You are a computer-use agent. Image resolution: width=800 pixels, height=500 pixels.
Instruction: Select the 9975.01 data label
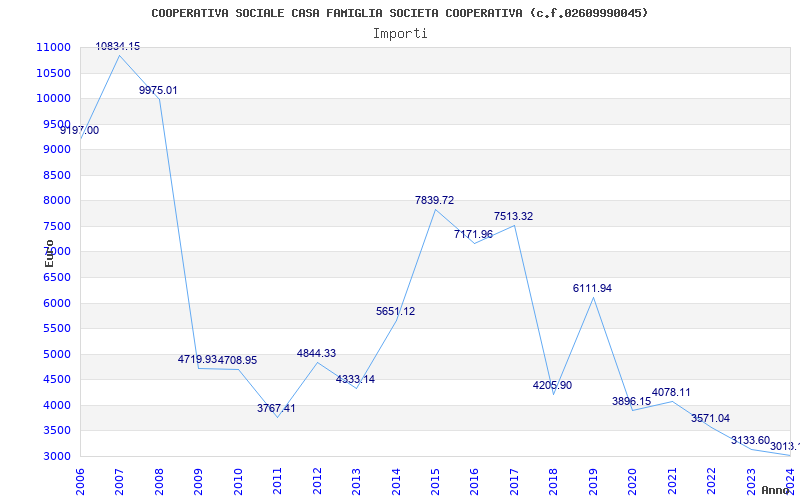(158, 90)
